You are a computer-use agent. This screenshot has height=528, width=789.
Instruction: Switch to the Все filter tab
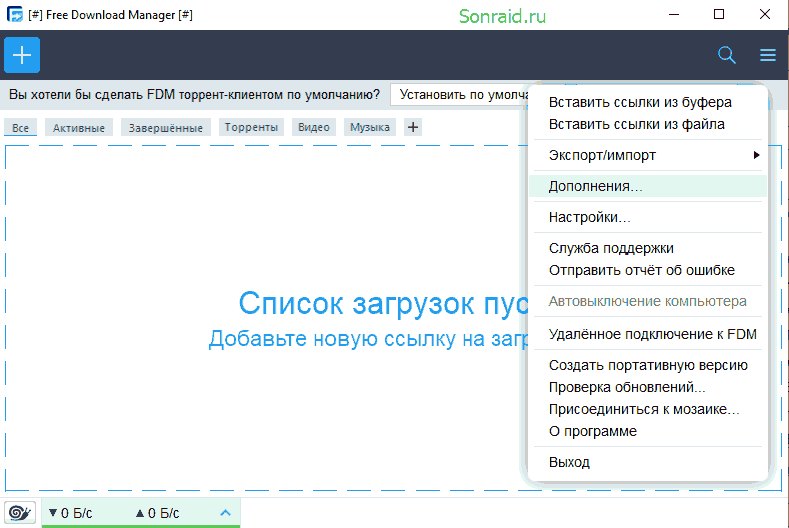pos(21,127)
